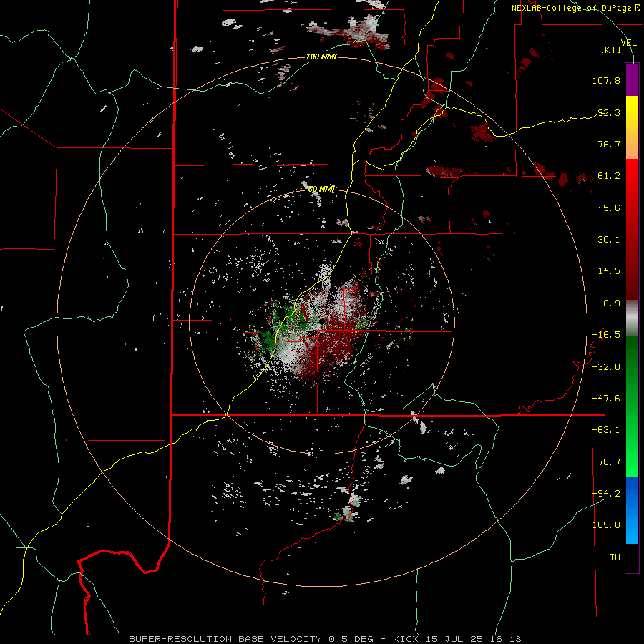
Task: Click the purple segment of the color bar
Action: click(x=632, y=79)
